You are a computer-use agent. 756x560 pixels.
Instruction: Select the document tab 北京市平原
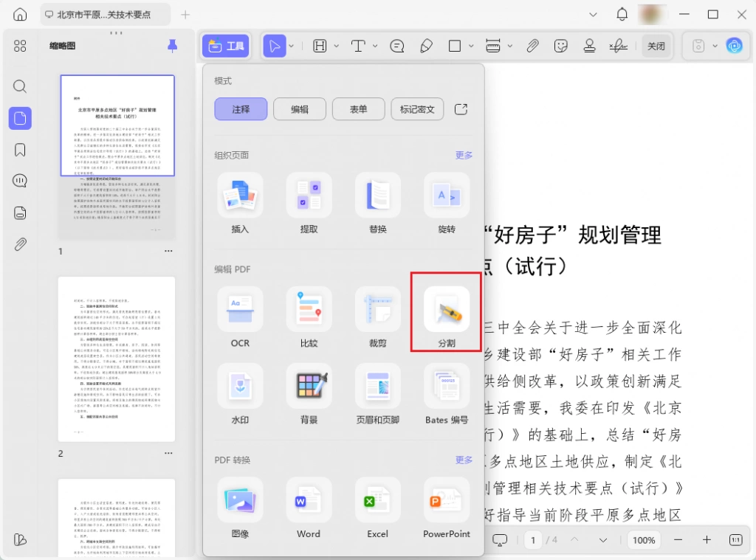[x=105, y=15]
